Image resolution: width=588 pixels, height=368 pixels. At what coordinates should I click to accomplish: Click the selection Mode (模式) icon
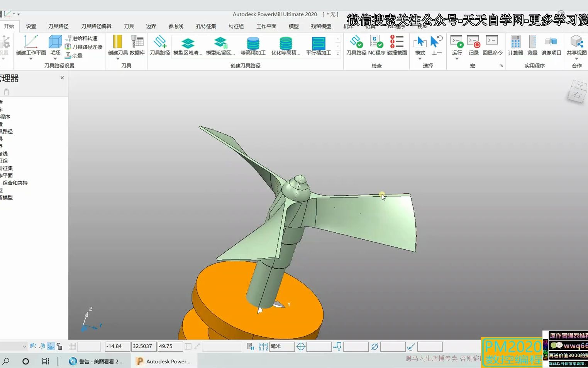[420, 42]
